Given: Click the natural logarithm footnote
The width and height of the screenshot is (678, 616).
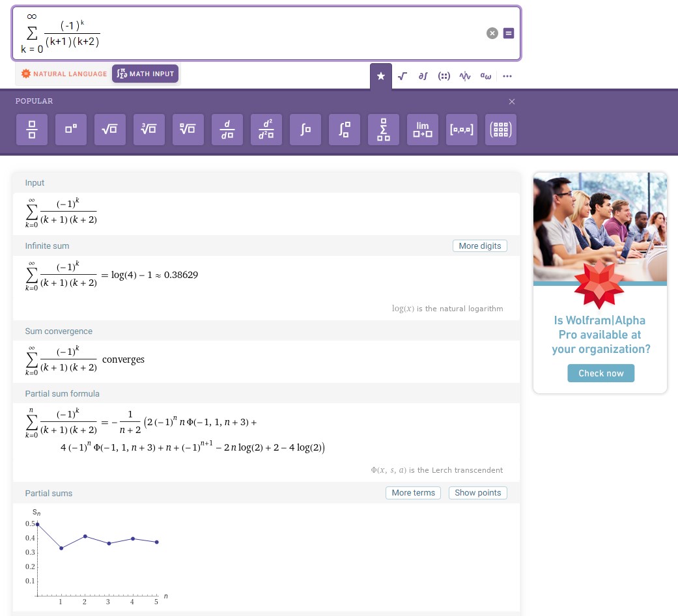Looking at the screenshot, I should tap(447, 309).
